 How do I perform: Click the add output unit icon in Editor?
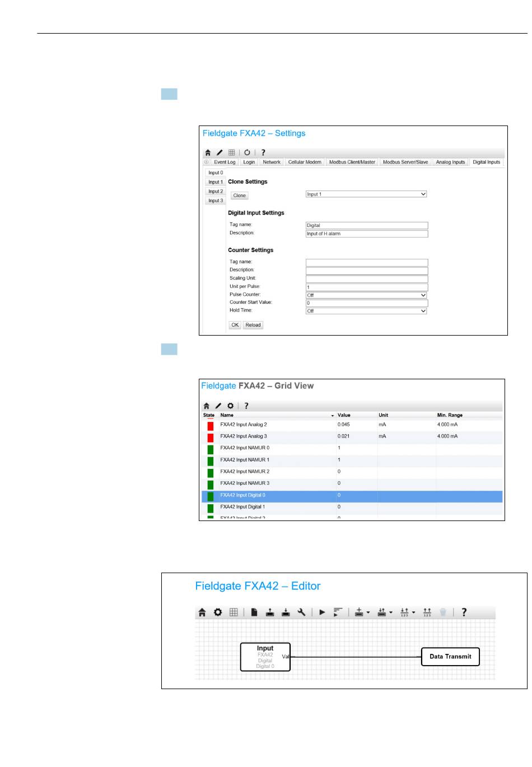(382, 612)
